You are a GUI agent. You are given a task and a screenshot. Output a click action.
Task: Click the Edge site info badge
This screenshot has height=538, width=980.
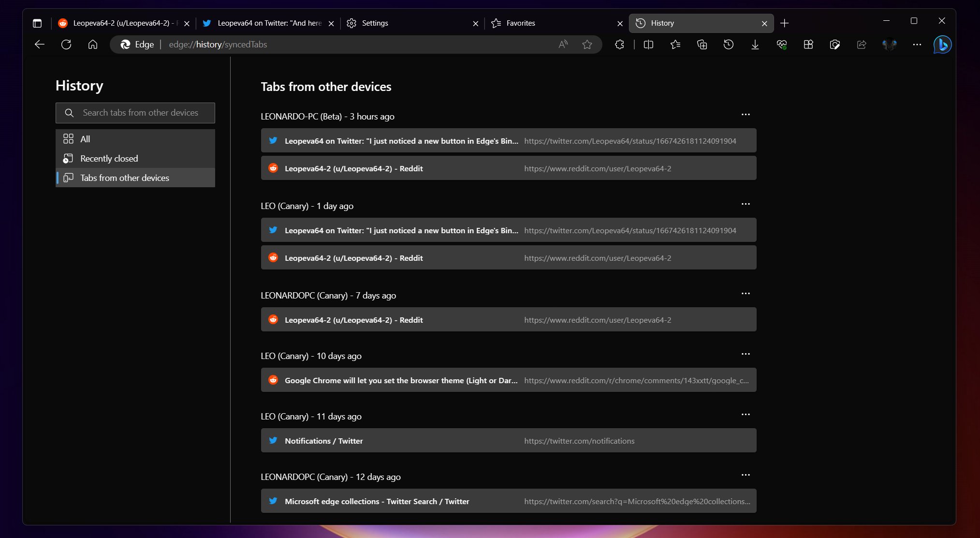pos(137,45)
